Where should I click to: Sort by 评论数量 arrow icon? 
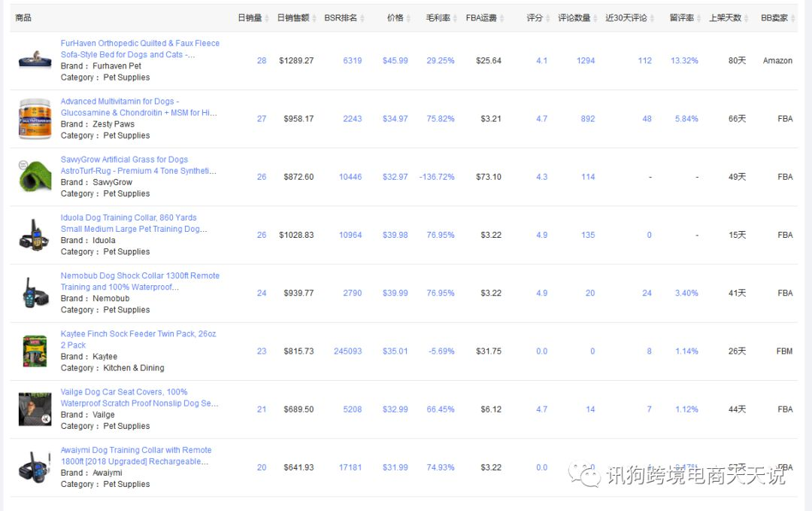click(595, 18)
